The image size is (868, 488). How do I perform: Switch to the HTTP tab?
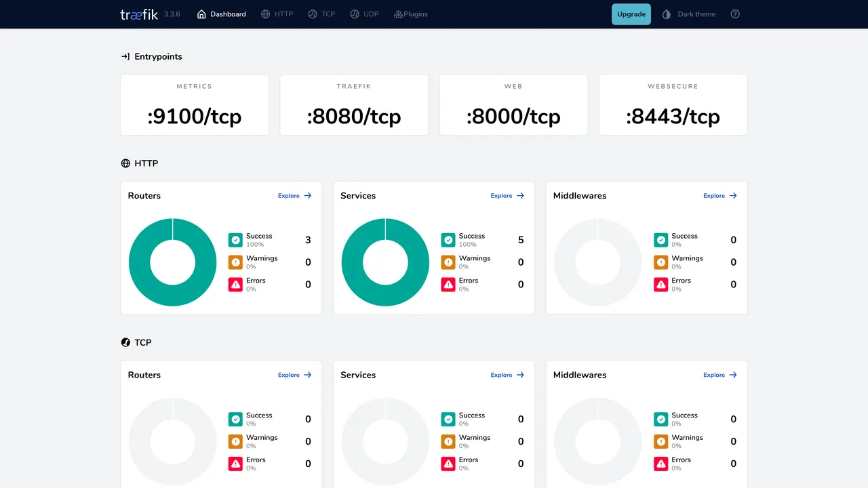point(277,14)
